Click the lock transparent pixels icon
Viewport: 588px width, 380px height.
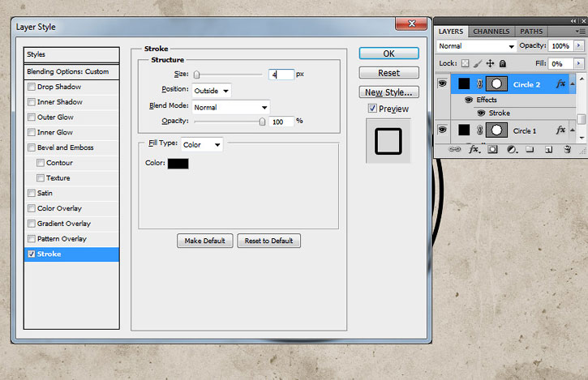pyautogui.click(x=466, y=64)
